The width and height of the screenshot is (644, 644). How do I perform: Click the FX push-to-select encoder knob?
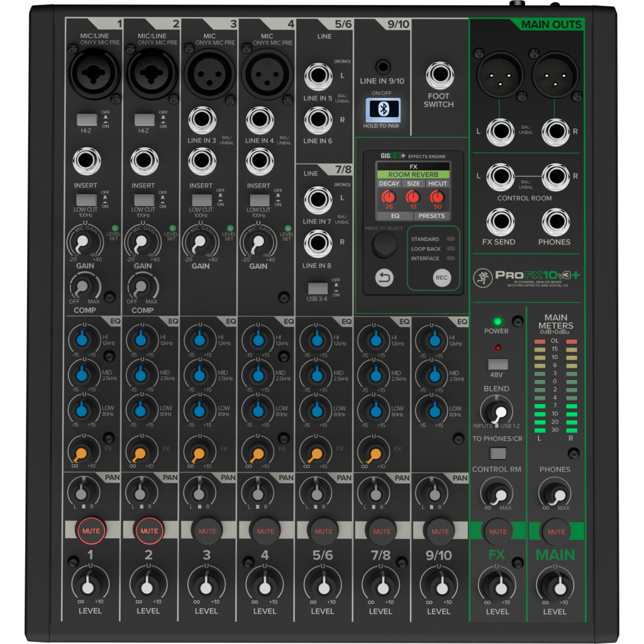coord(384,245)
